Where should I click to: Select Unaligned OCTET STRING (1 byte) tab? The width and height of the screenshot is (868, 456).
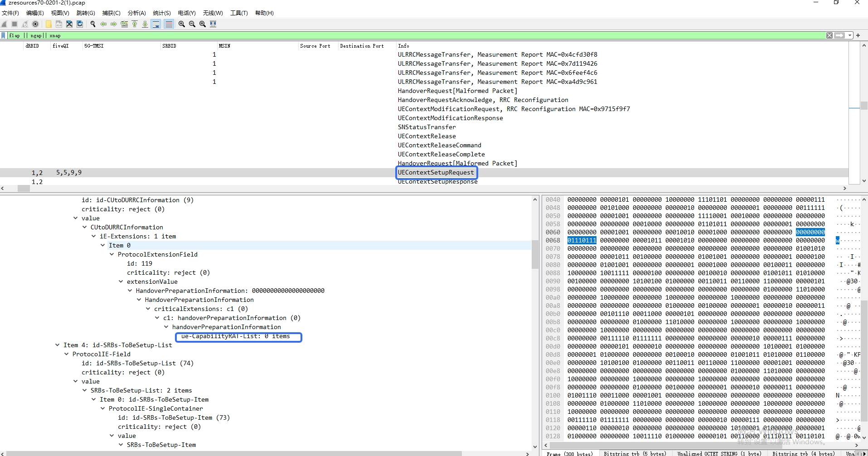[719, 453]
